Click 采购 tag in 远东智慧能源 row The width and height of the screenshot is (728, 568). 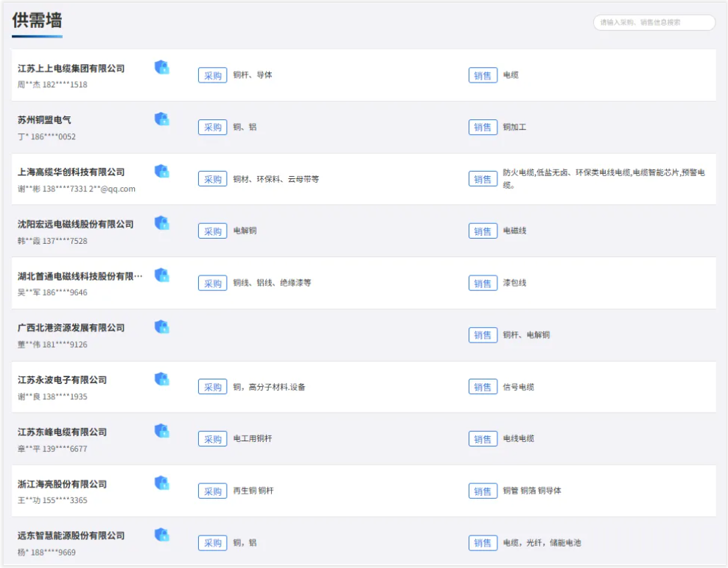point(213,543)
